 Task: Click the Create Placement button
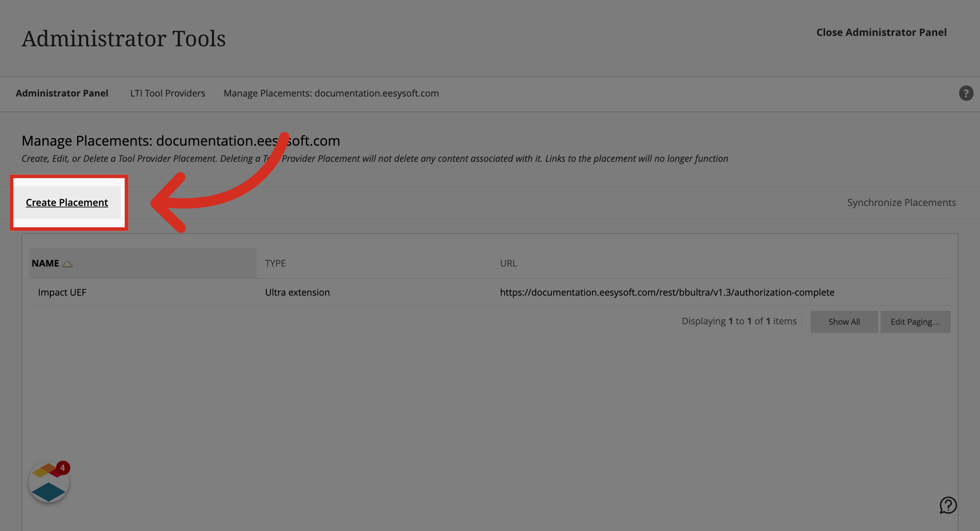tap(67, 202)
